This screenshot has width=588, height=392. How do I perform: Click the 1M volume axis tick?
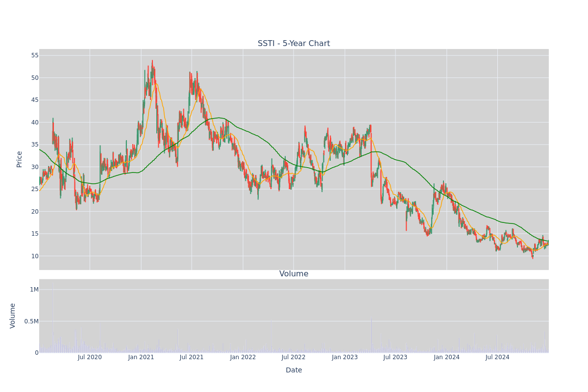pos(34,290)
